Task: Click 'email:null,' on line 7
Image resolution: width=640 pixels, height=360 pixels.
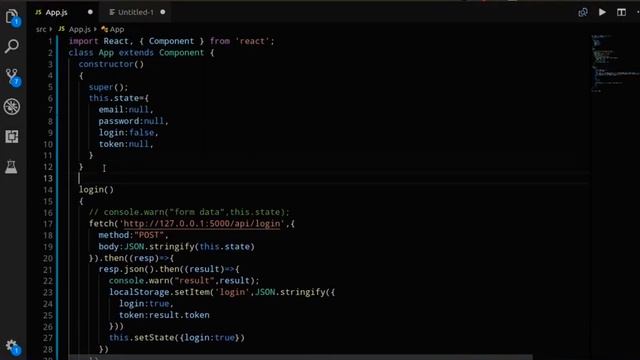Action: pyautogui.click(x=126, y=110)
